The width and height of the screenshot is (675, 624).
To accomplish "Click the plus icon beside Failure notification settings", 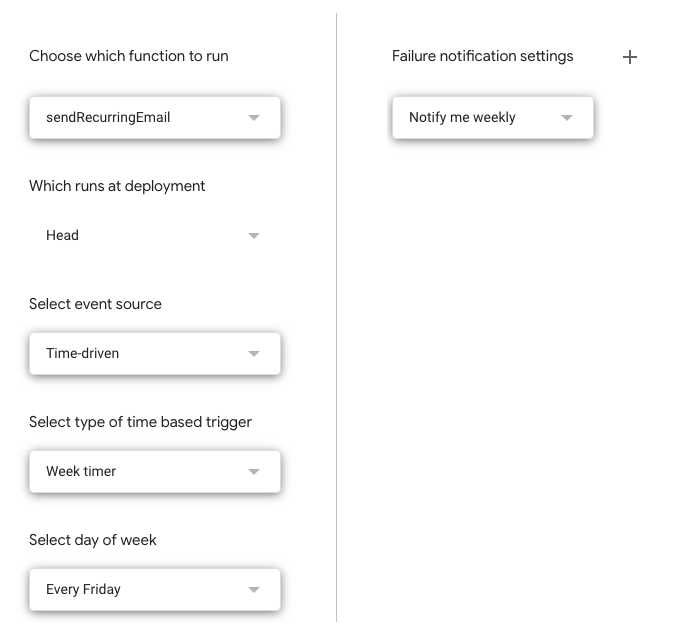I will coord(630,57).
